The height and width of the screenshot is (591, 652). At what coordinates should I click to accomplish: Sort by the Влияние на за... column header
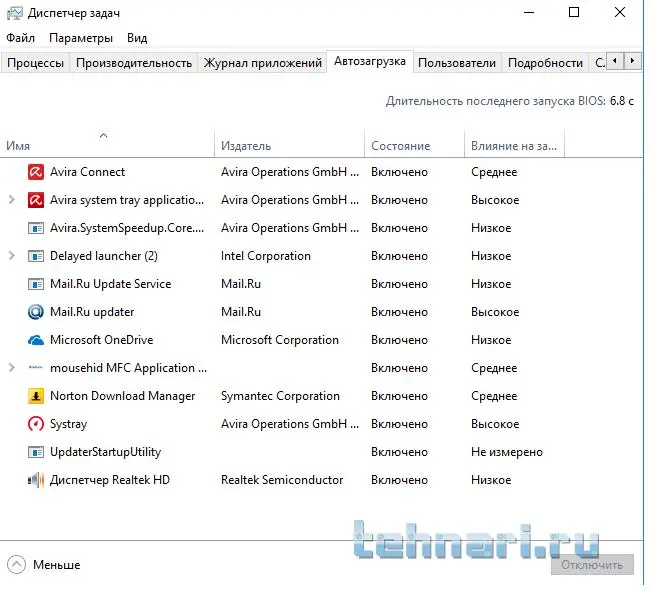pyautogui.click(x=514, y=144)
